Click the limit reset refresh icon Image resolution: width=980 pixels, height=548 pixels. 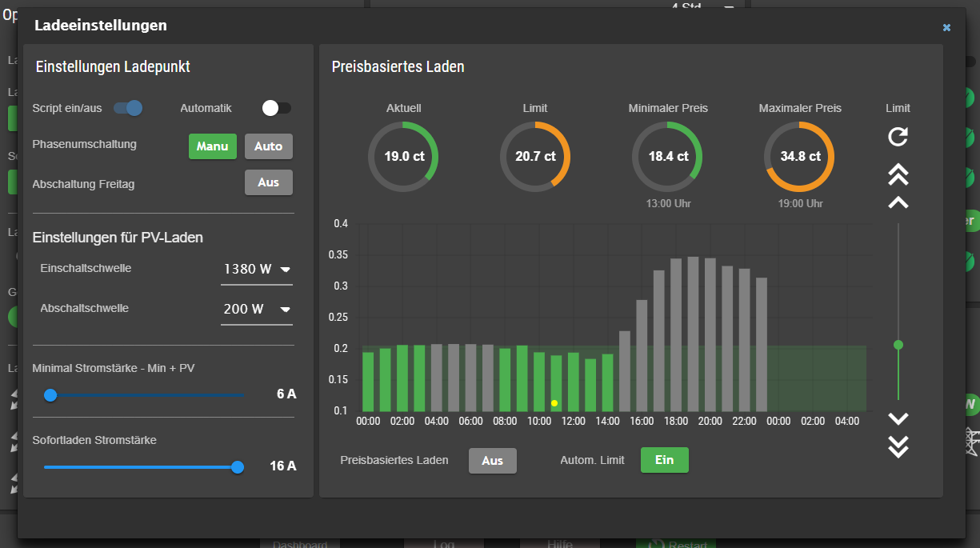click(x=898, y=137)
